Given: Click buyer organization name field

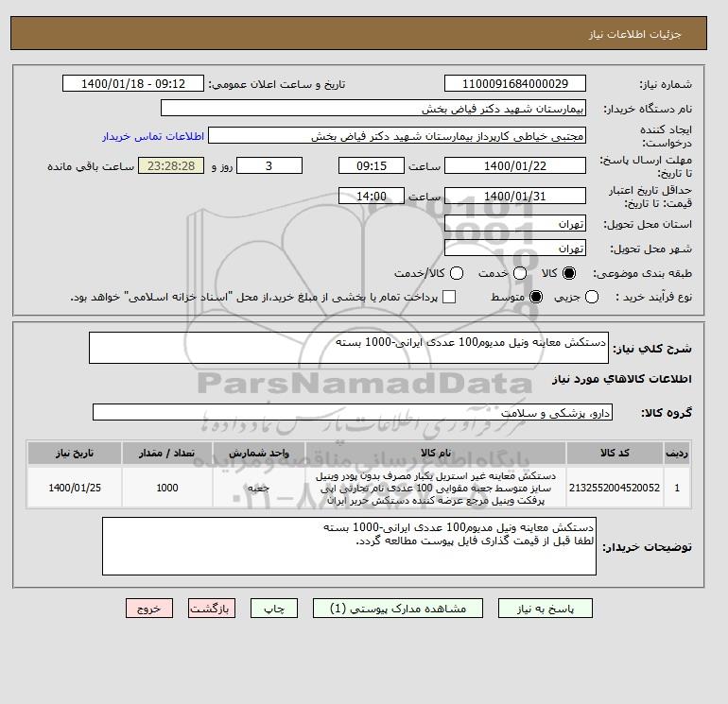Looking at the screenshot, I should (x=373, y=108).
